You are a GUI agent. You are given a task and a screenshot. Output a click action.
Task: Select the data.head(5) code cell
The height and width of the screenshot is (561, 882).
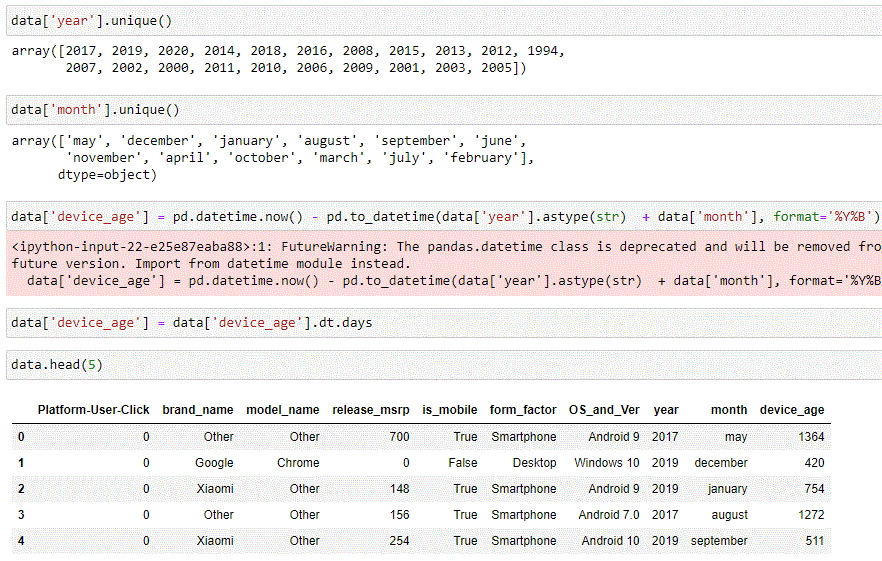pos(444,365)
